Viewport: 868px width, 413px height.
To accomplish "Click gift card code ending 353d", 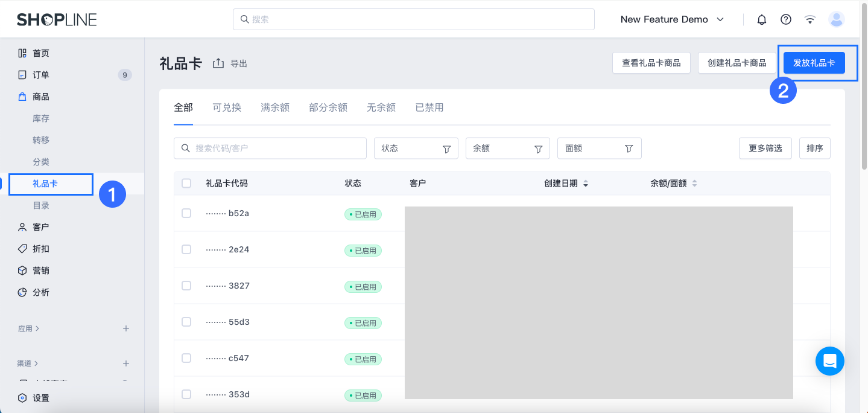I will point(227,394).
